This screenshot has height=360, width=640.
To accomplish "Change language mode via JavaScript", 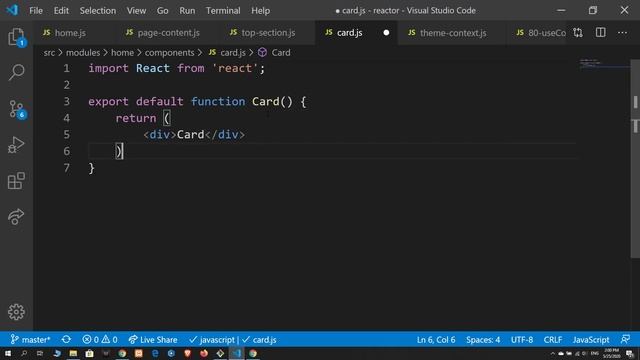I will click(591, 340).
